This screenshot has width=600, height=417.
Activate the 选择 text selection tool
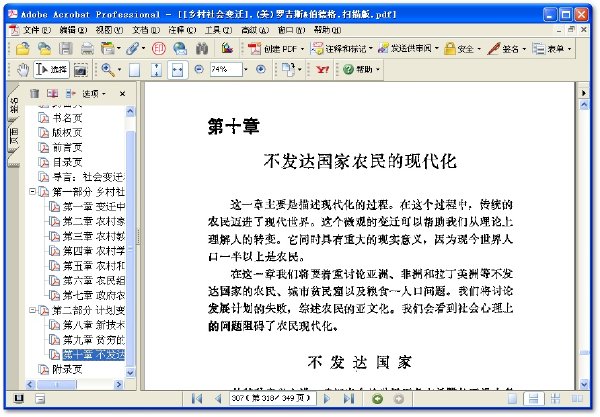(x=52, y=70)
